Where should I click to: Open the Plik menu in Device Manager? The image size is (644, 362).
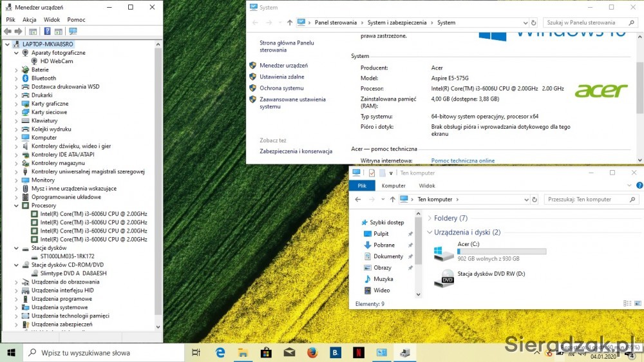pyautogui.click(x=10, y=20)
